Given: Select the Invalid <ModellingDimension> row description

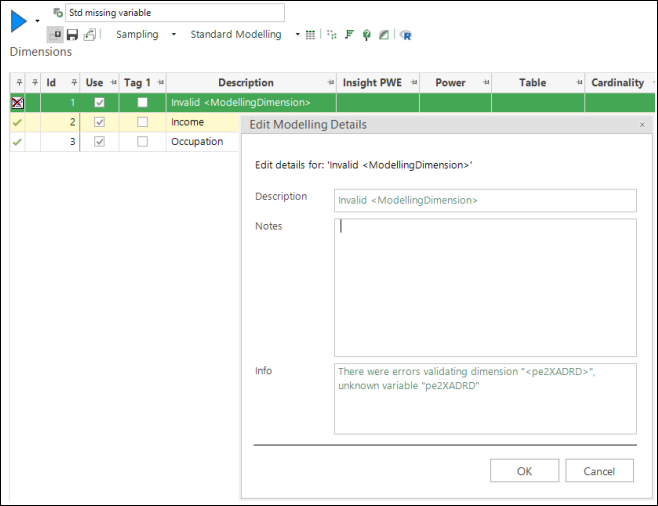Looking at the screenshot, I should [241, 102].
